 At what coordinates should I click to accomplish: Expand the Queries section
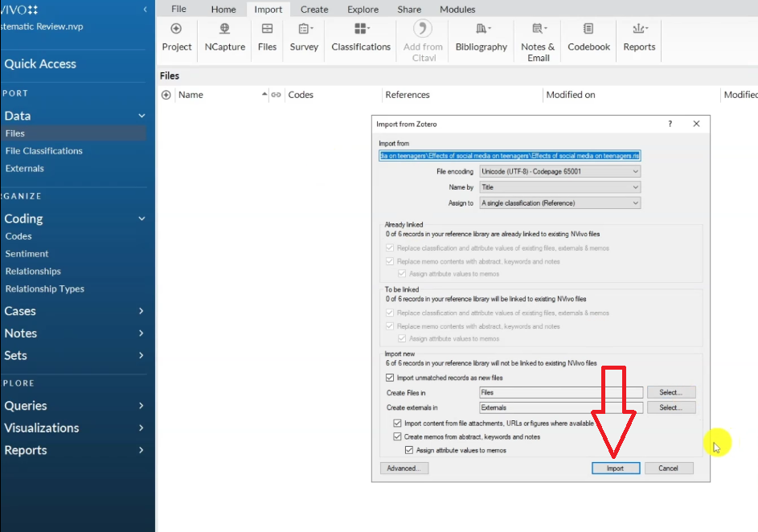click(x=141, y=406)
